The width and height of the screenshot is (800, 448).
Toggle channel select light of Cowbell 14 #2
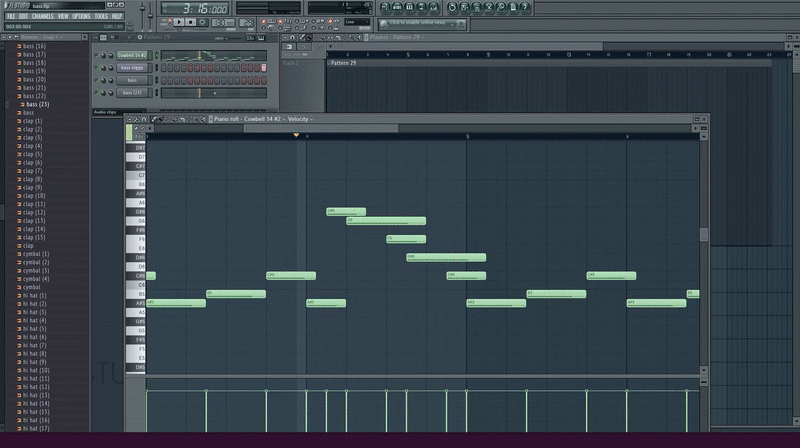pos(157,55)
